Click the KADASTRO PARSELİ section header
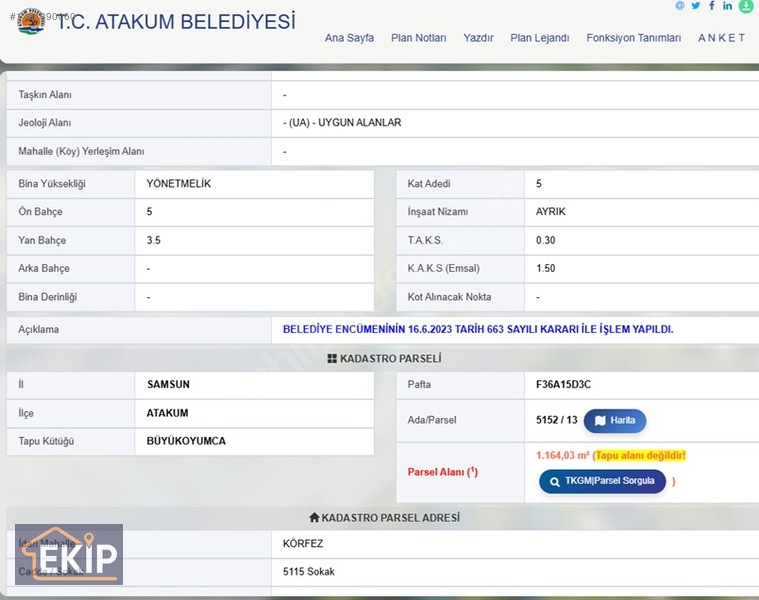 coord(384,359)
